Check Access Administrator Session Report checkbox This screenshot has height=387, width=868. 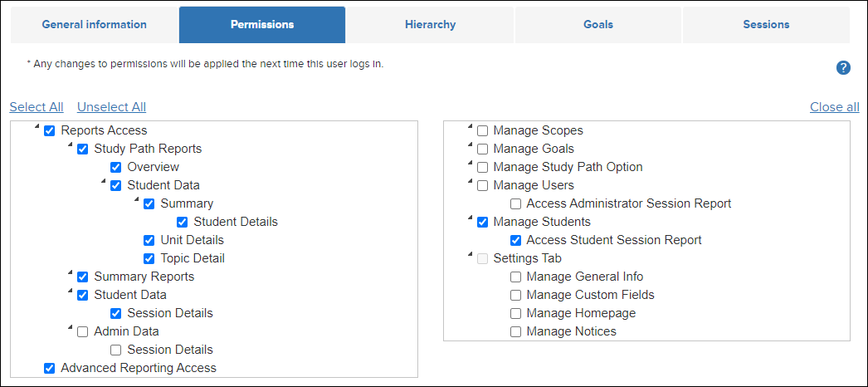click(515, 203)
